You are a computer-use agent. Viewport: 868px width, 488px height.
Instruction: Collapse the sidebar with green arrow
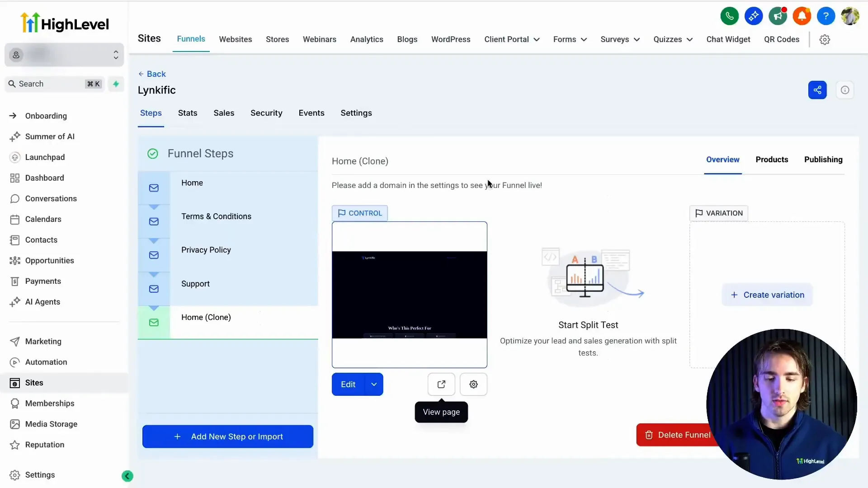tap(127, 476)
